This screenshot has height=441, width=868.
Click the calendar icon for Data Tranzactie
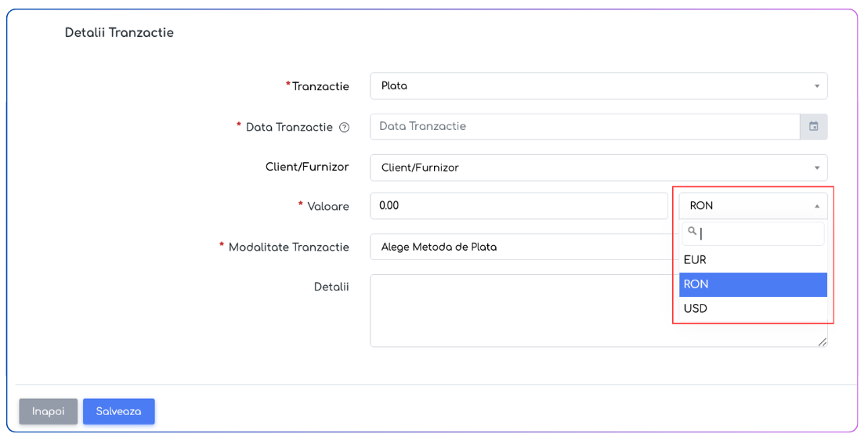(x=813, y=127)
